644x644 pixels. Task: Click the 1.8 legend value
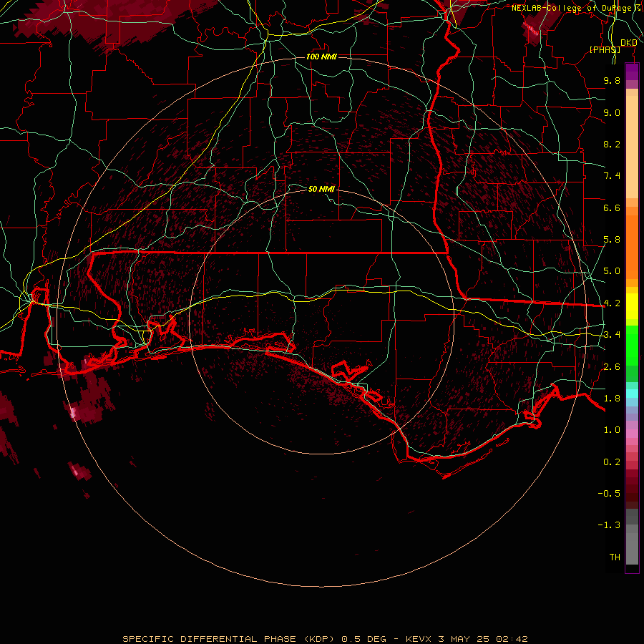(612, 399)
